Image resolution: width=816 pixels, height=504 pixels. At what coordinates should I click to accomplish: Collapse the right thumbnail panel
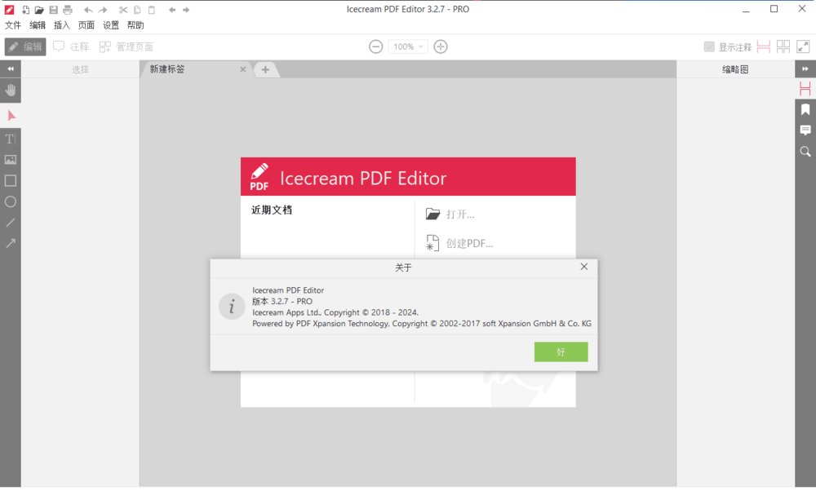click(x=805, y=69)
